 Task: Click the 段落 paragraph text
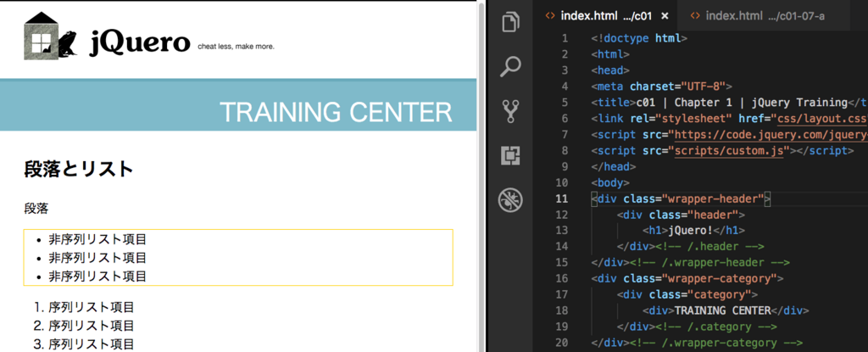tap(36, 209)
